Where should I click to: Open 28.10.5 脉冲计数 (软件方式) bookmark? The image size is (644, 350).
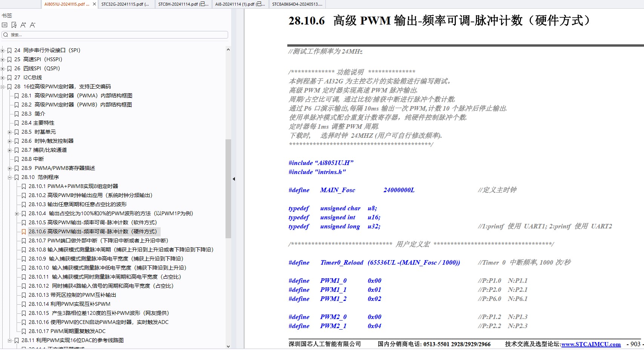pyautogui.click(x=93, y=223)
